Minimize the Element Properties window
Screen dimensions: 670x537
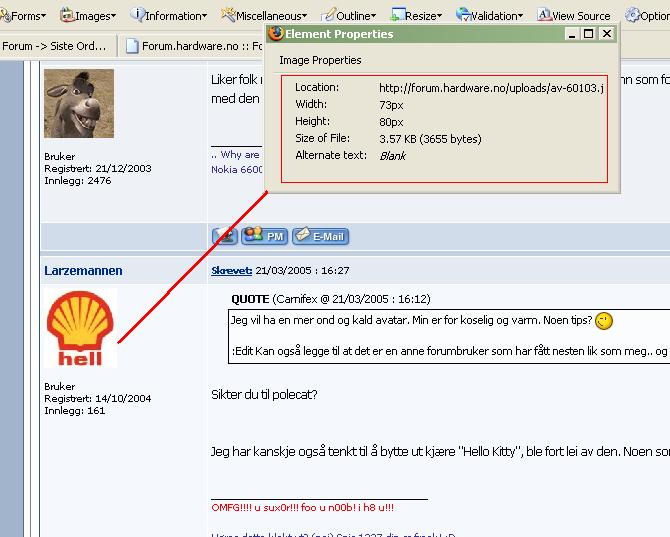pyautogui.click(x=571, y=34)
